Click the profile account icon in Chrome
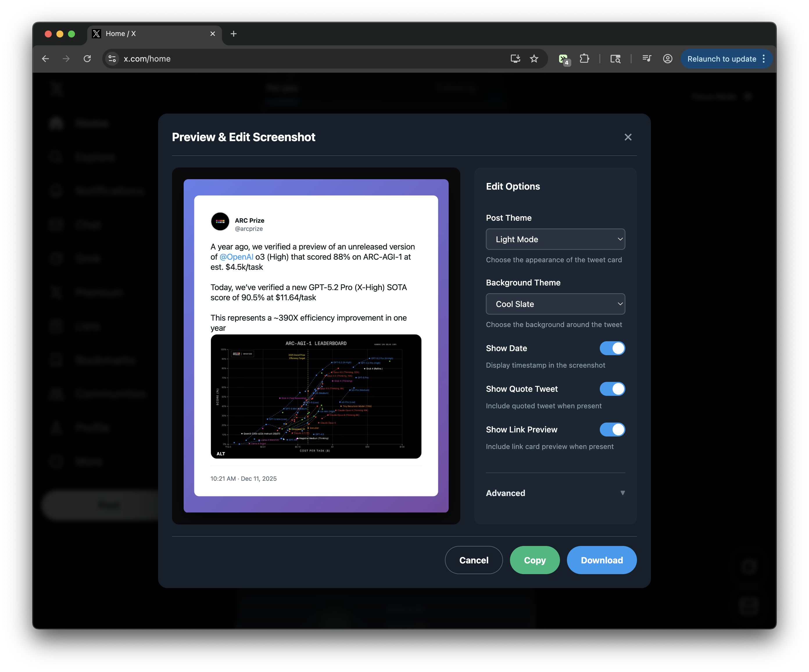 click(x=667, y=59)
